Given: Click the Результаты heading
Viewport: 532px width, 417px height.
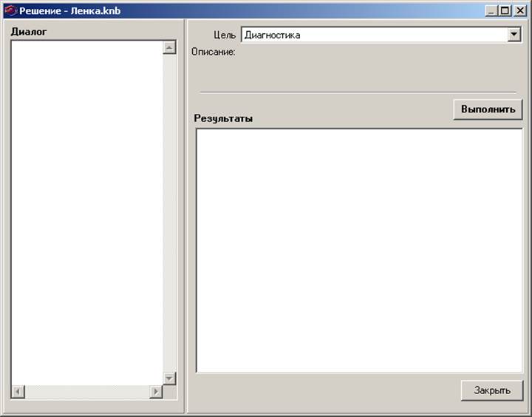Looking at the screenshot, I should click(223, 118).
